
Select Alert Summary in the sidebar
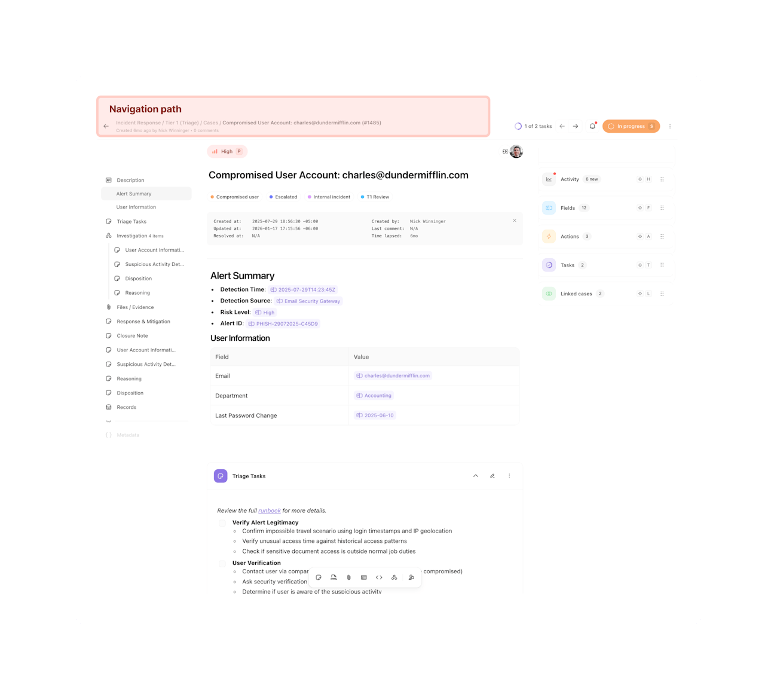(x=134, y=194)
